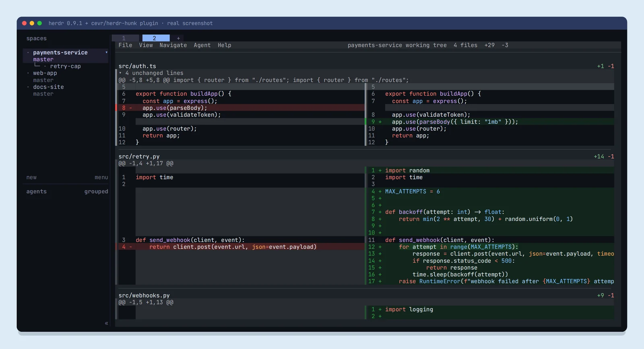The image size is (644, 349).
Task: Click added line time.sleep(backoff(attempt))
Action: pos(490,275)
